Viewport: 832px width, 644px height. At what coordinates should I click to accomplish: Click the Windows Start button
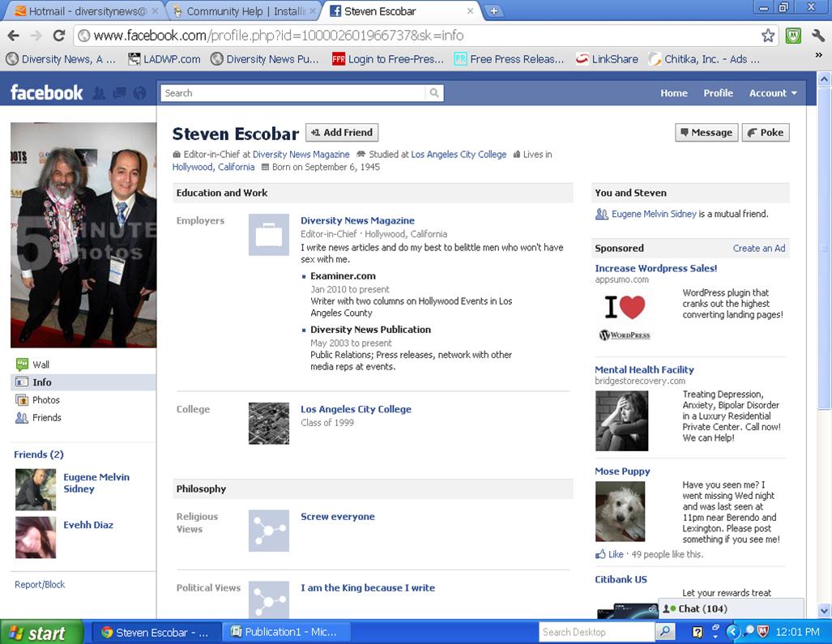pyautogui.click(x=42, y=633)
